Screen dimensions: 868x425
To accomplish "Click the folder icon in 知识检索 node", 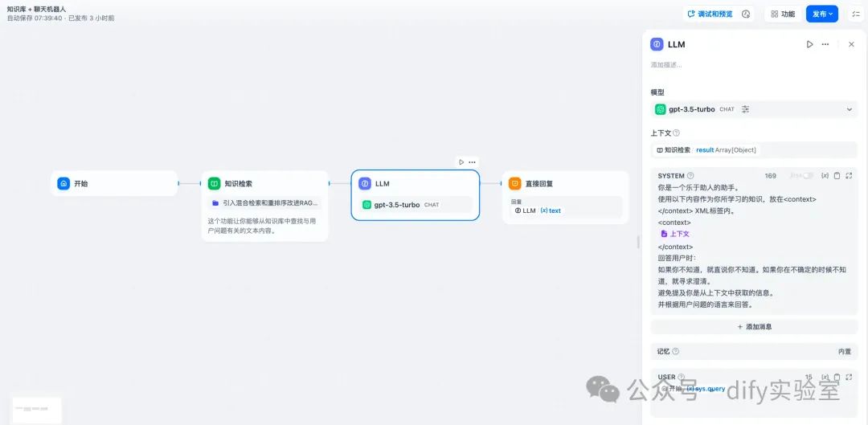I will pos(215,203).
